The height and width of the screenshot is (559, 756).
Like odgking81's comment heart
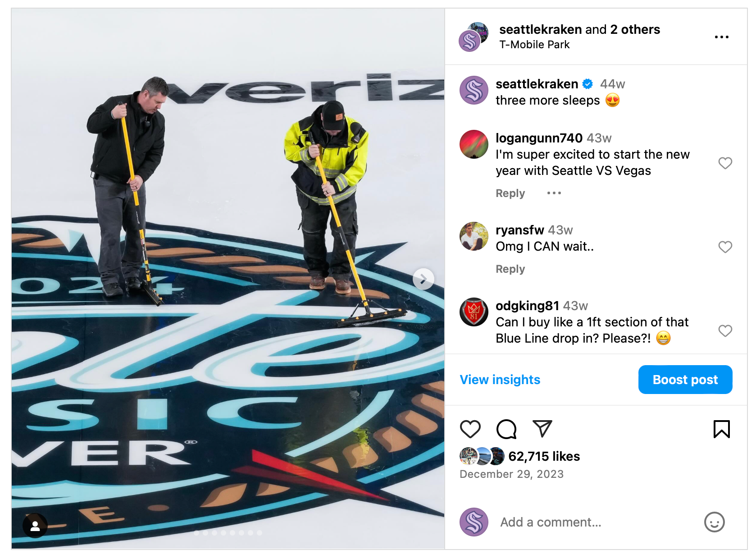click(x=725, y=330)
